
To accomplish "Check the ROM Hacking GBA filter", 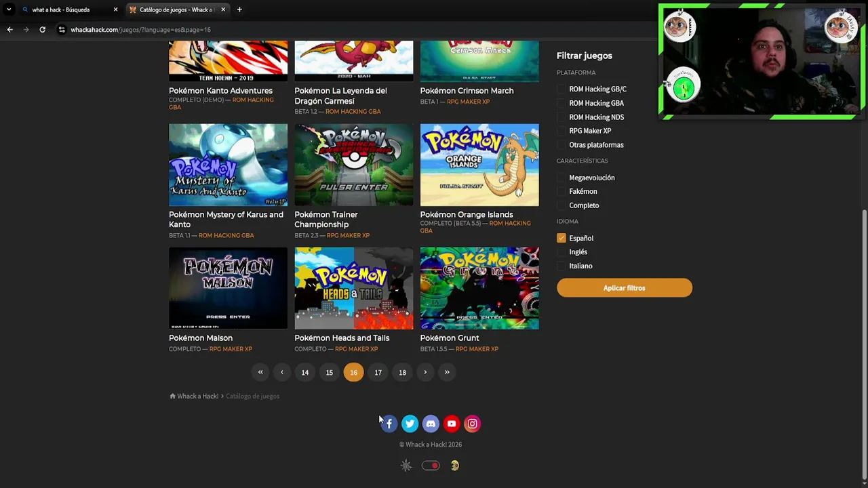I will coord(561,103).
